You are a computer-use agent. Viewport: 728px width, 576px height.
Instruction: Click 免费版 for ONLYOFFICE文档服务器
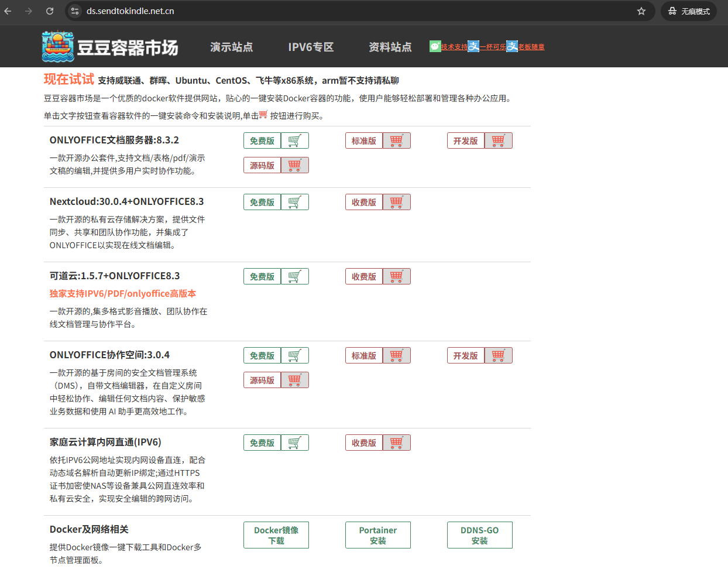tap(262, 140)
